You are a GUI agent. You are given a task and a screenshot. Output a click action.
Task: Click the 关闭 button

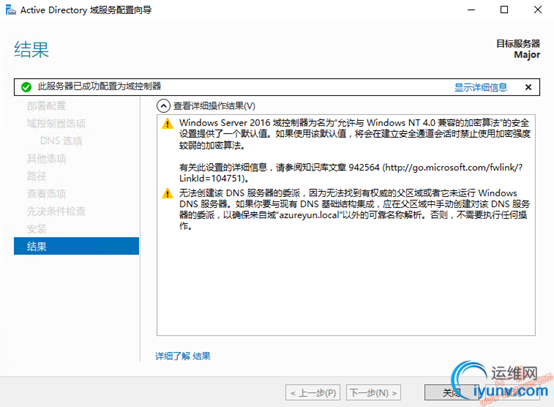point(452,393)
